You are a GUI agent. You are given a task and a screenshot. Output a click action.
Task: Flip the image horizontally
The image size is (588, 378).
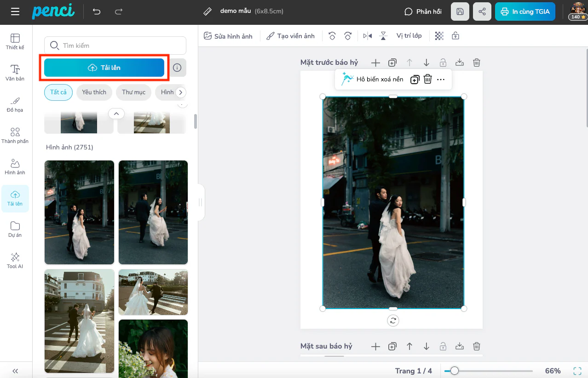click(x=367, y=36)
